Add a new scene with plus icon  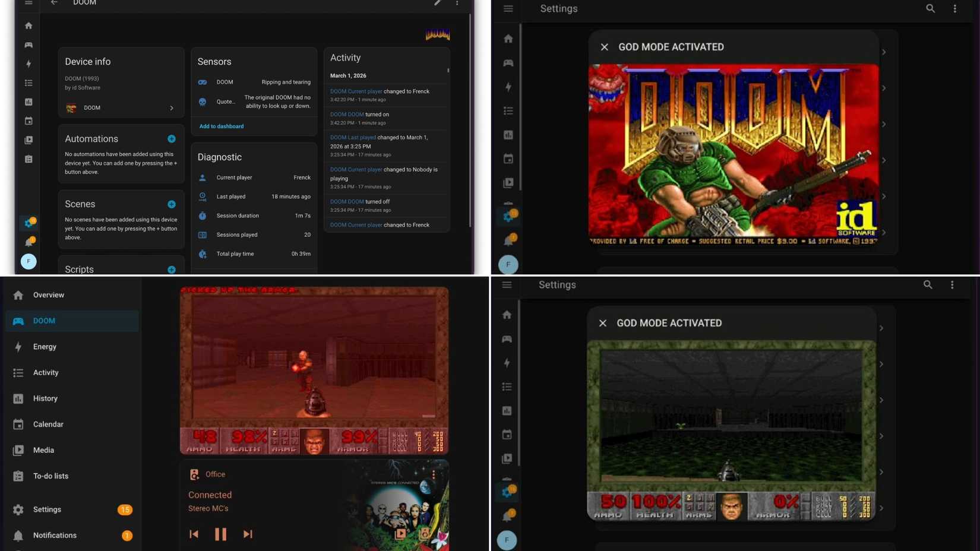click(x=172, y=204)
